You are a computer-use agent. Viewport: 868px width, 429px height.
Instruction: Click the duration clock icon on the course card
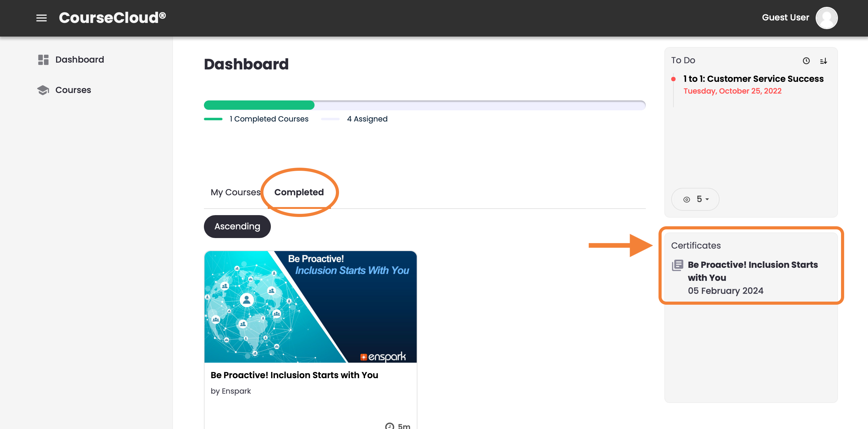pos(390,425)
